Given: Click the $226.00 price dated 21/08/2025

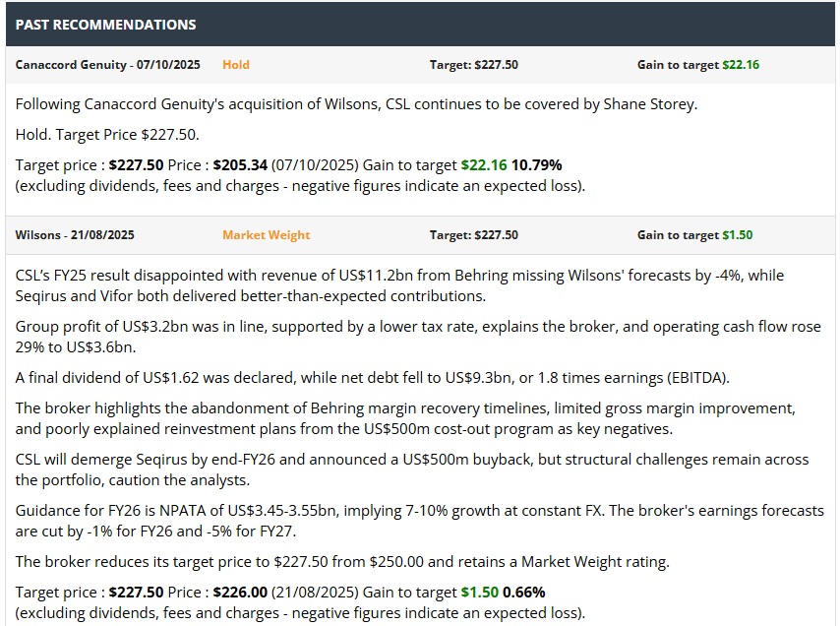Looking at the screenshot, I should point(240,593).
